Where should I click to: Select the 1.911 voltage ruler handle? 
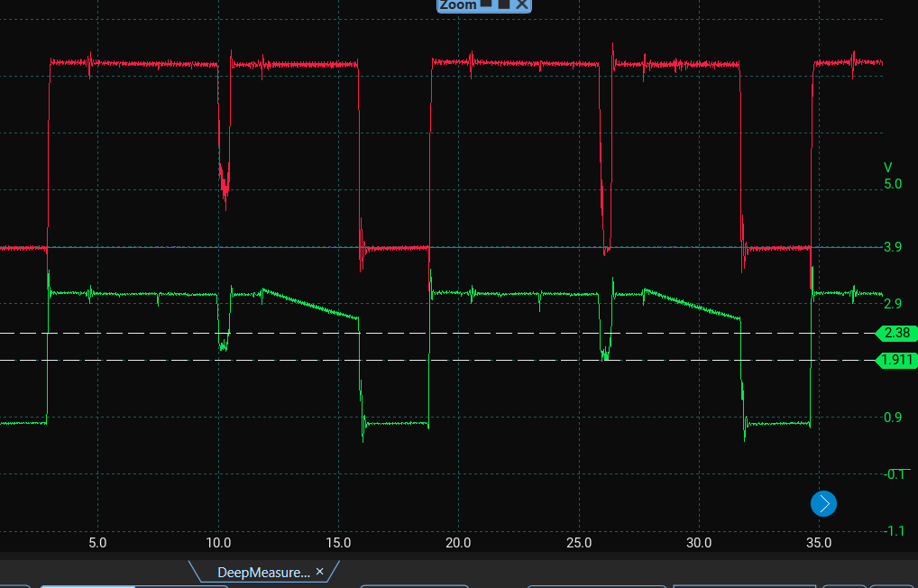(x=896, y=360)
